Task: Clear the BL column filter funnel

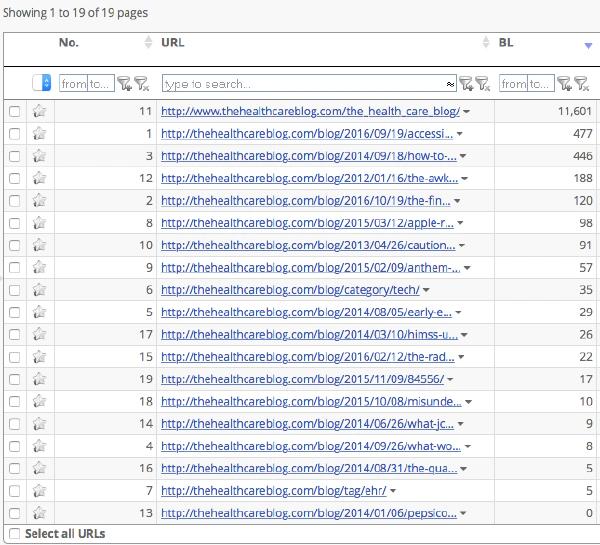Action: pos(581,83)
